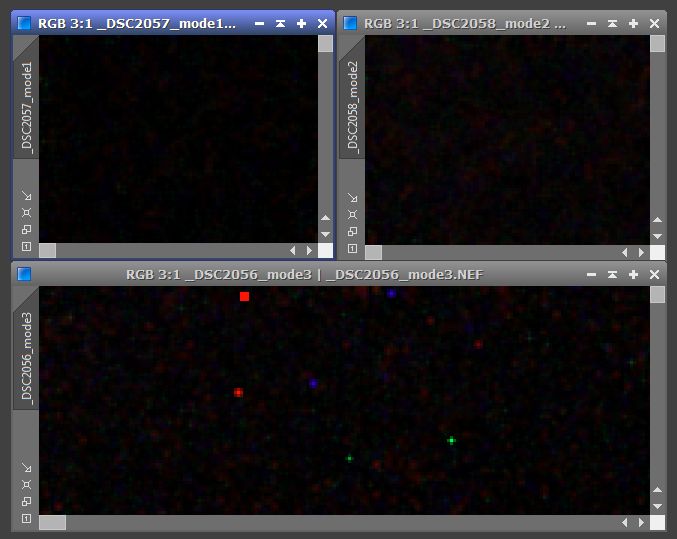Click the overlapping squares icon in the mode1 window sidebar
Screen dimensions: 677x539
(x=27, y=230)
